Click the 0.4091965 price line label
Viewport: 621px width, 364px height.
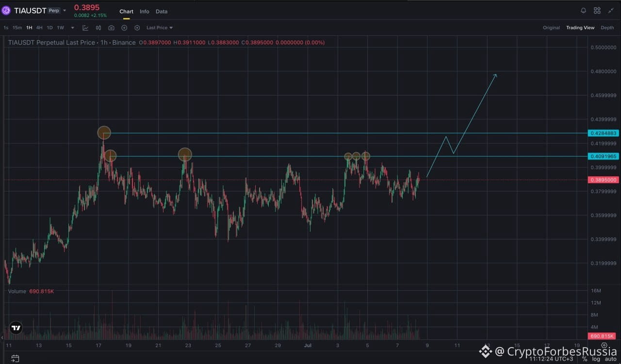pyautogui.click(x=603, y=156)
